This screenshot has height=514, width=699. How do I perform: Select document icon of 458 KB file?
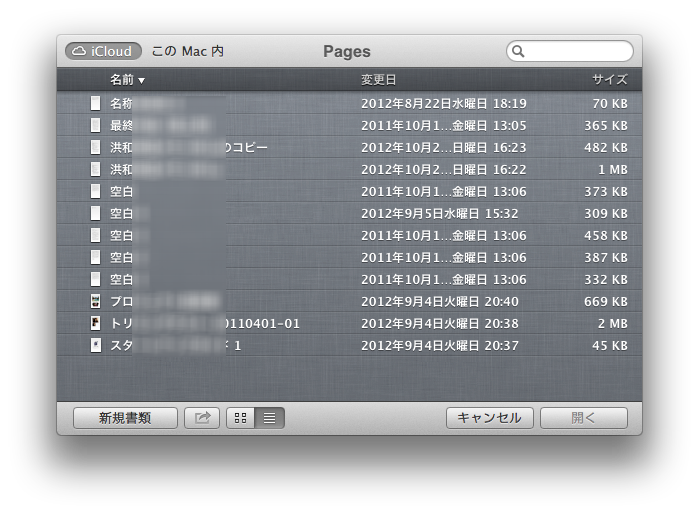point(95,235)
